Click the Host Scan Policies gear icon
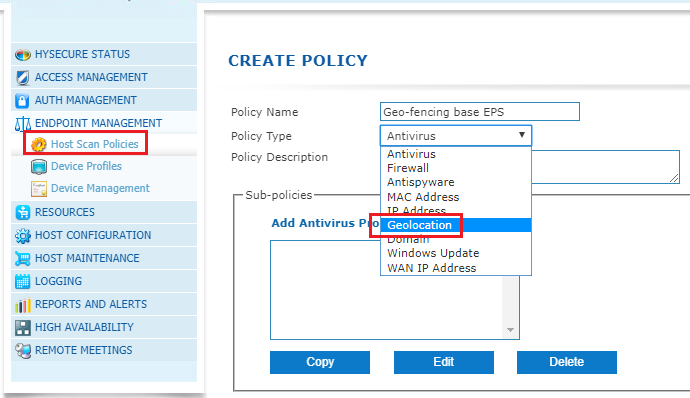The width and height of the screenshot is (690, 398). pos(39,144)
